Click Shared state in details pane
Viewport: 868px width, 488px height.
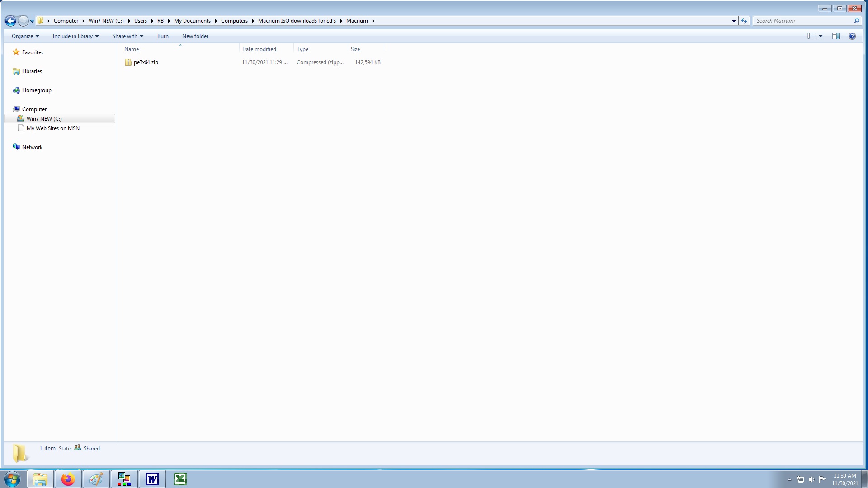92,449
